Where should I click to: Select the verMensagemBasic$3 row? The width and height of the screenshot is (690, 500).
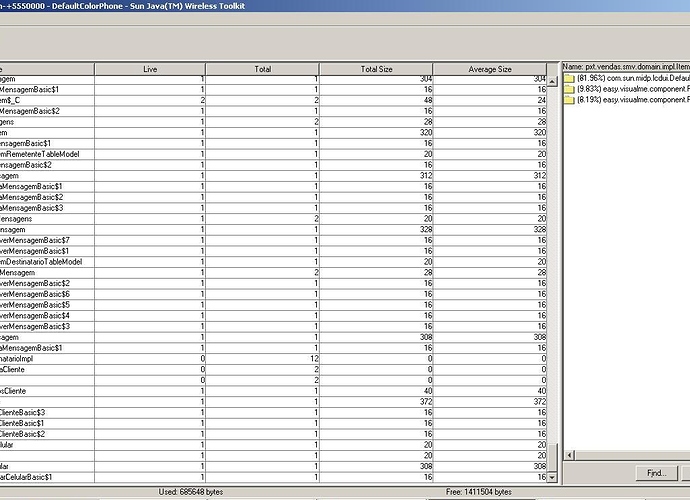tap(273, 327)
